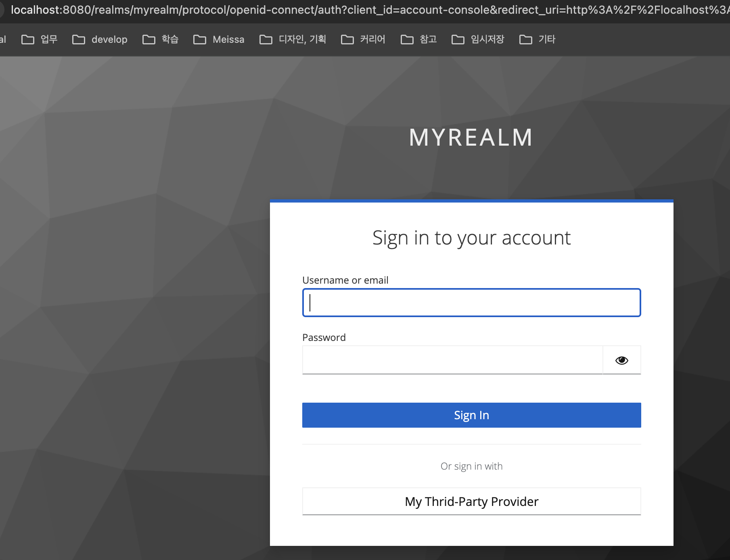Open the 디자인, 기획 bookmarks folder
The width and height of the screenshot is (730, 560).
point(293,39)
